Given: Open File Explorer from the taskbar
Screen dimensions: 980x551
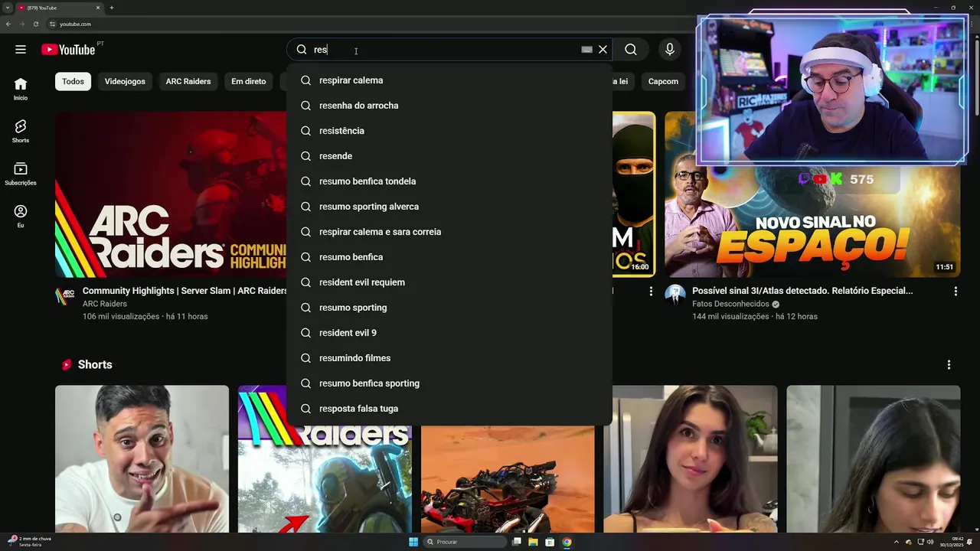Looking at the screenshot, I should coord(533,542).
